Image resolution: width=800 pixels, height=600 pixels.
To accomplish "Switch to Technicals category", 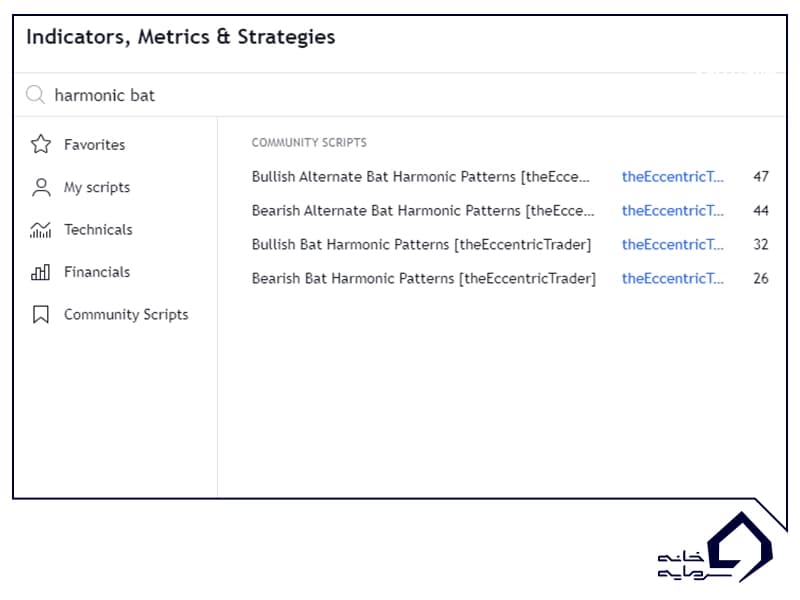I will pos(98,230).
